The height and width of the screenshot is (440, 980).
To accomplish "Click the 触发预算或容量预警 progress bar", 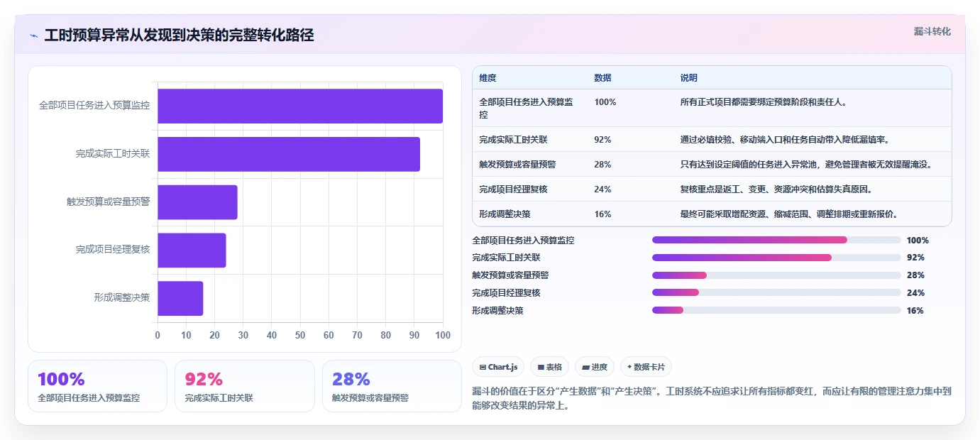I will pyautogui.click(x=776, y=275).
